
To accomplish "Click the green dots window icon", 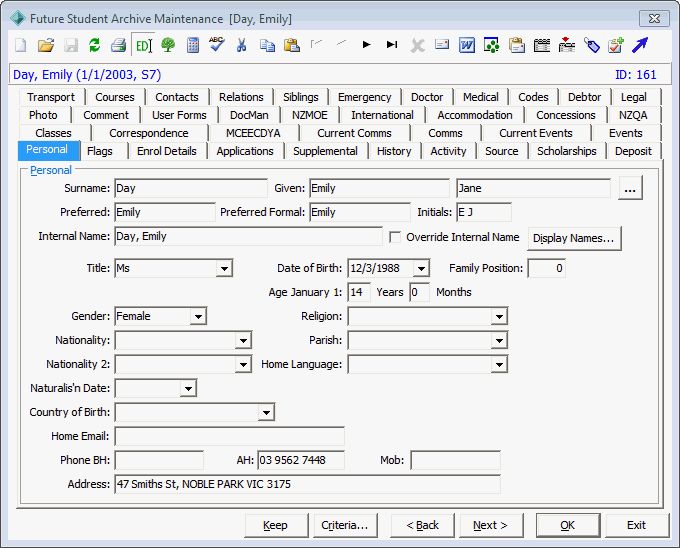I will [491, 45].
